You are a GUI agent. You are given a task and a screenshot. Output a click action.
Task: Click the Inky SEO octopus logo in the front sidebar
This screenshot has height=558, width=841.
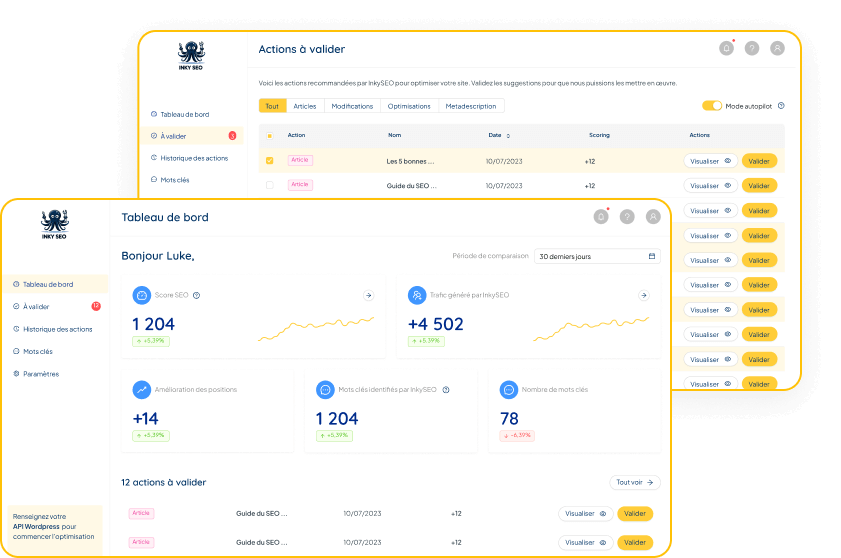coord(55,225)
